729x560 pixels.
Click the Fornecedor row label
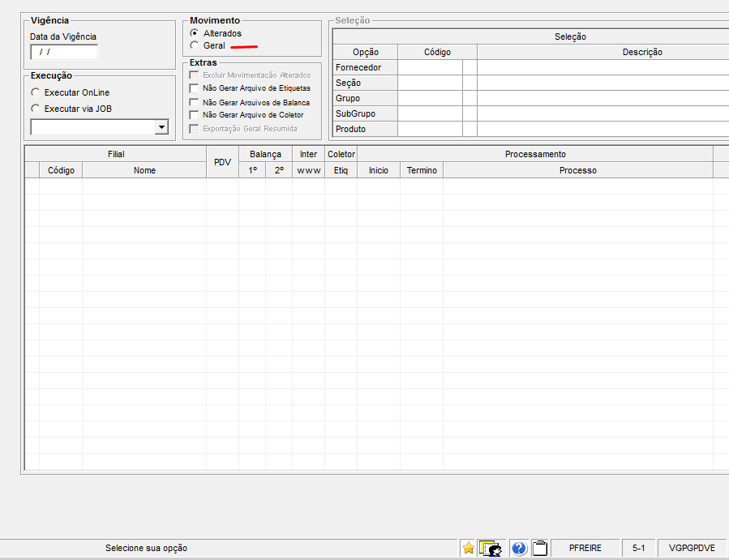point(366,67)
